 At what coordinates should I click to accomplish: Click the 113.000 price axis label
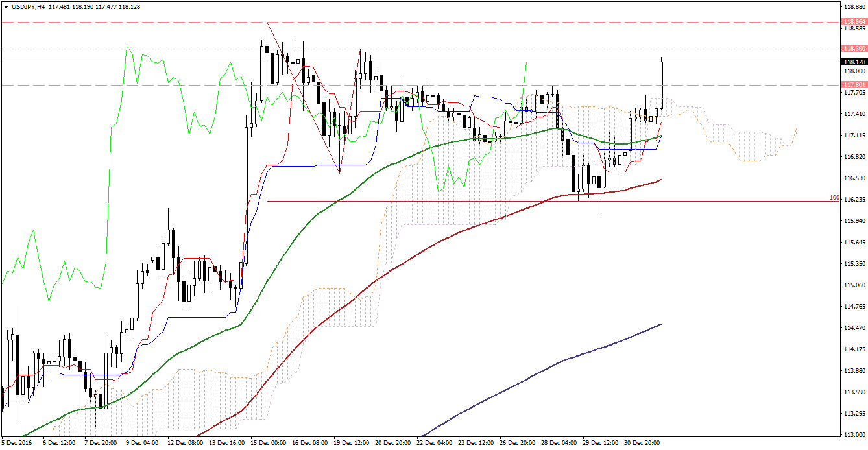855,435
